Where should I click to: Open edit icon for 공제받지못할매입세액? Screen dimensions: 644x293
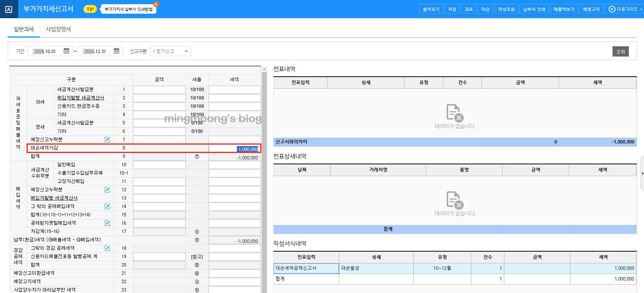(107, 223)
